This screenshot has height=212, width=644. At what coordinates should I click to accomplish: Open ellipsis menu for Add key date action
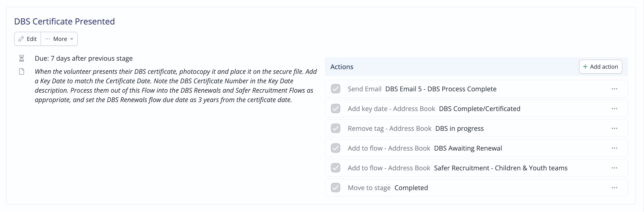[x=614, y=109]
